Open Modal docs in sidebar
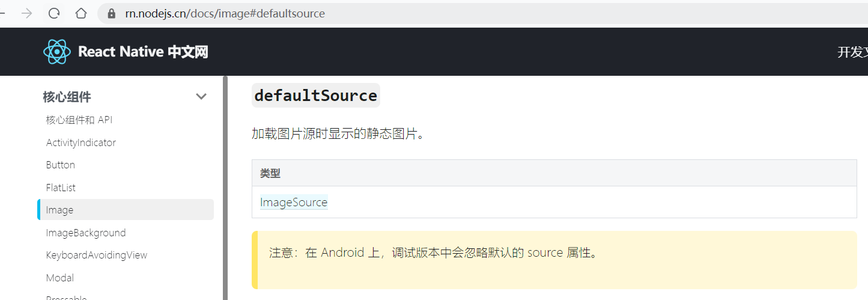The width and height of the screenshot is (868, 300). [60, 278]
